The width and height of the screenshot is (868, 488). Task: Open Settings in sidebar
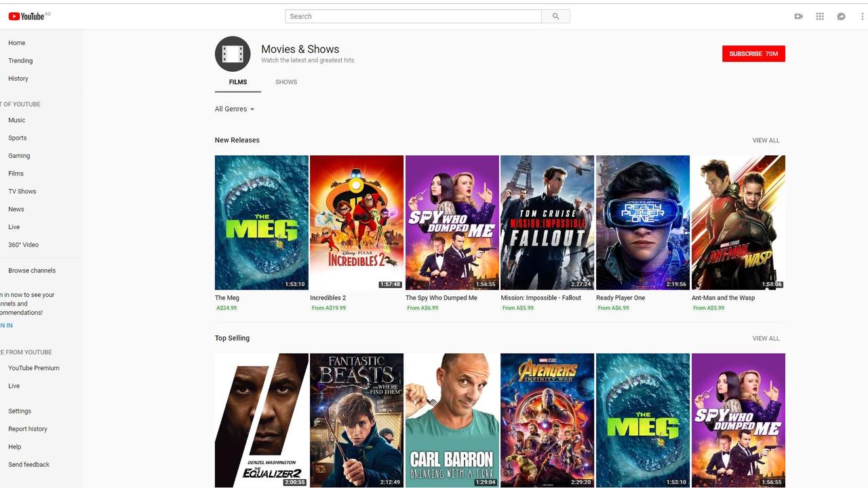click(20, 411)
